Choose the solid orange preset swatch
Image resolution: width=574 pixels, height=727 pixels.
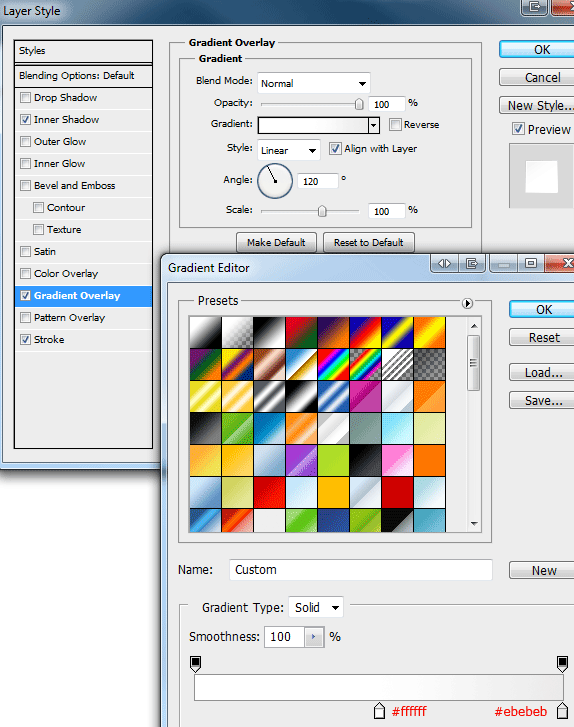(429, 460)
